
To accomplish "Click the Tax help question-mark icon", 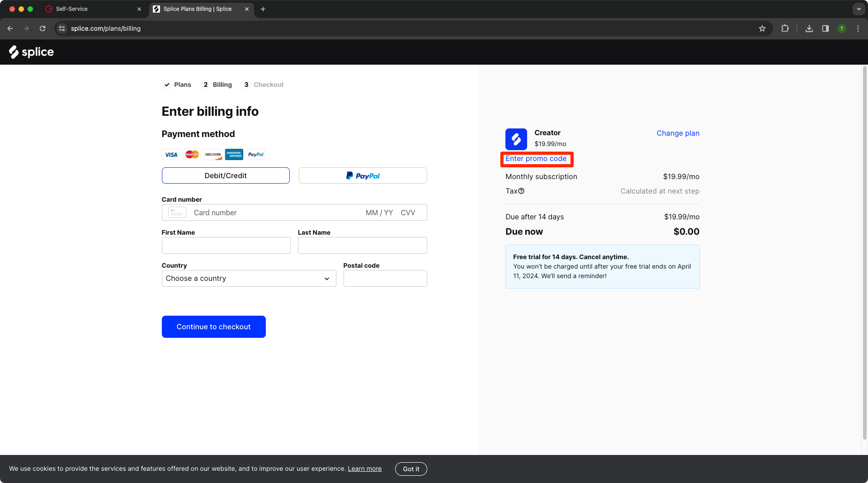I will click(521, 191).
